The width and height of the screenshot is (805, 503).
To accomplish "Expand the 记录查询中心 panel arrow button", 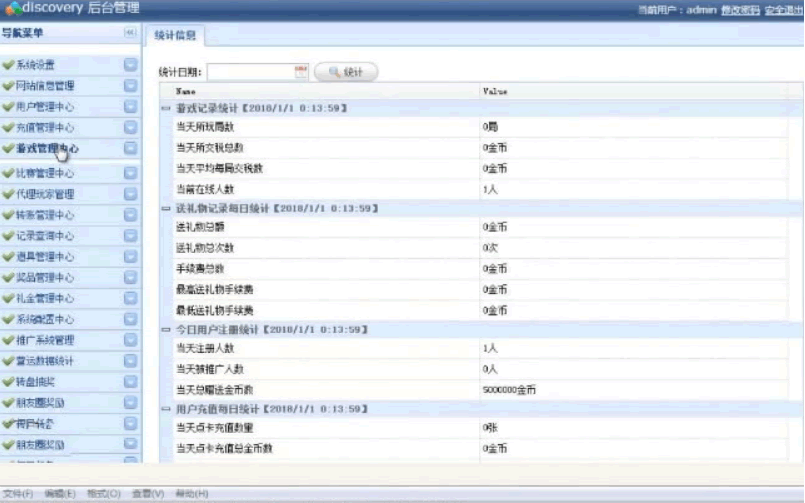I will tap(130, 236).
